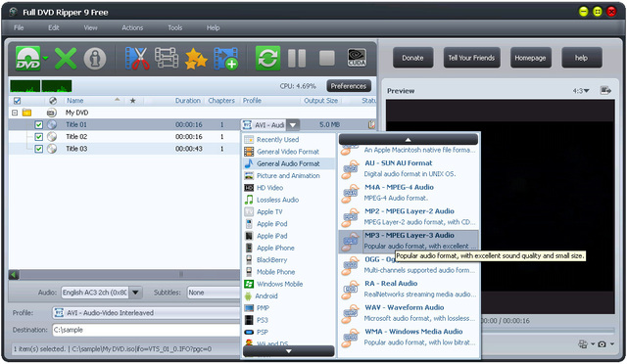Click the horizontal scrollbar left arrow
627x364 pixels.
pyautogui.click(x=14, y=275)
